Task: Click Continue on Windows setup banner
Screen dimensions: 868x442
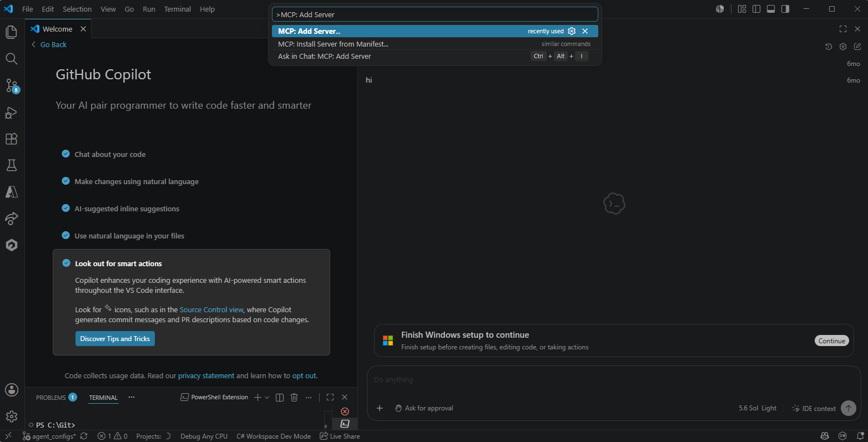Action: [x=832, y=341]
